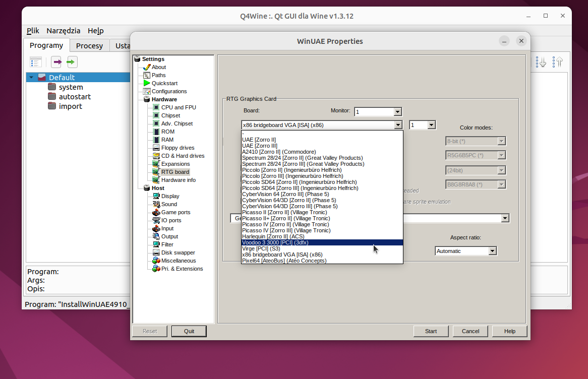Viewport: 588px width, 379px height.
Task: Open the Narzędzia menu
Action: coord(64,31)
